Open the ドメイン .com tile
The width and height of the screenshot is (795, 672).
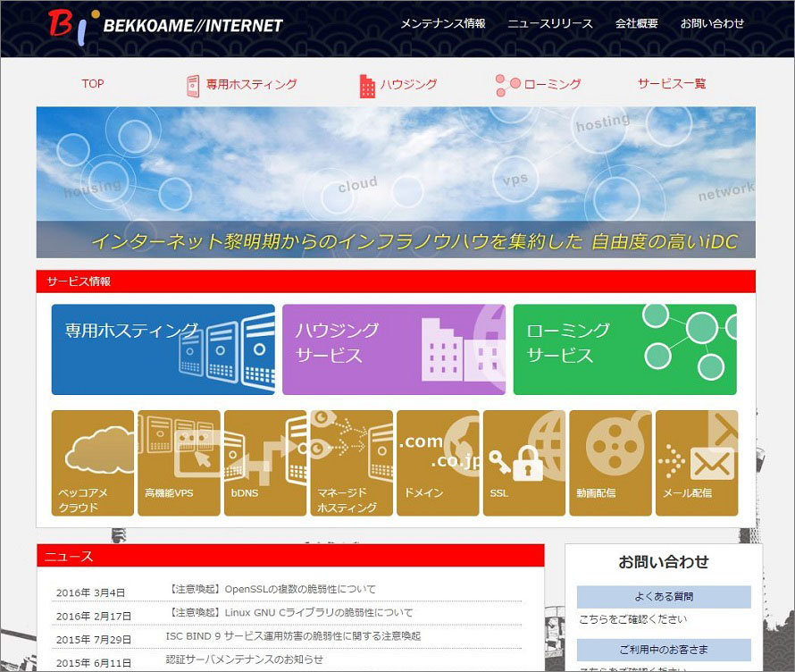click(x=438, y=463)
